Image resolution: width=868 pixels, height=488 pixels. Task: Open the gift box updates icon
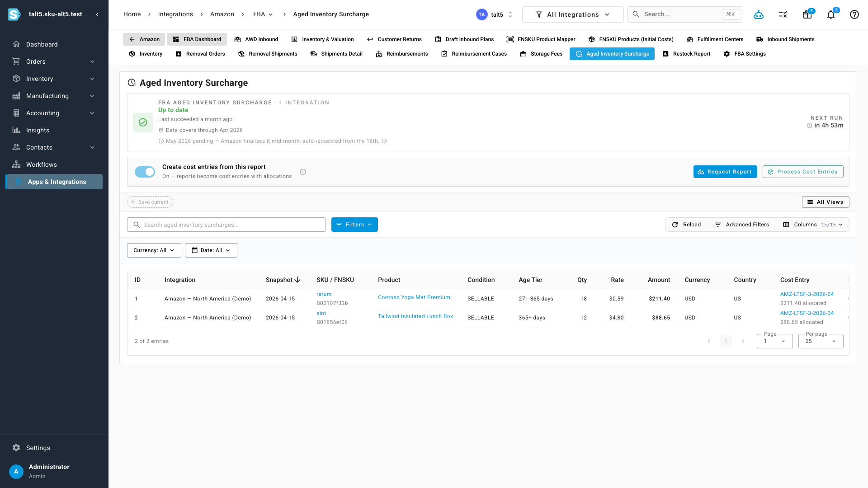click(x=807, y=14)
